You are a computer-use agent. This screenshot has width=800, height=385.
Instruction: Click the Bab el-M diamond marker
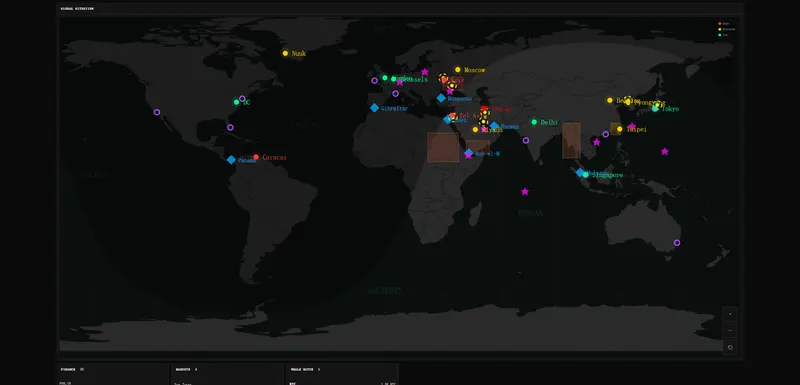(469, 153)
